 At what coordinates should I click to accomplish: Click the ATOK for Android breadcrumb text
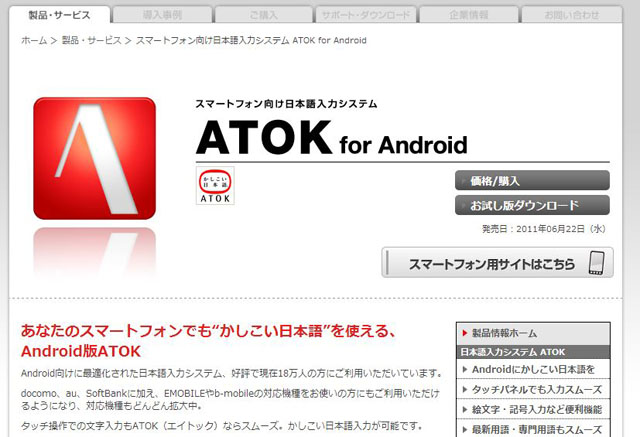tap(251, 40)
